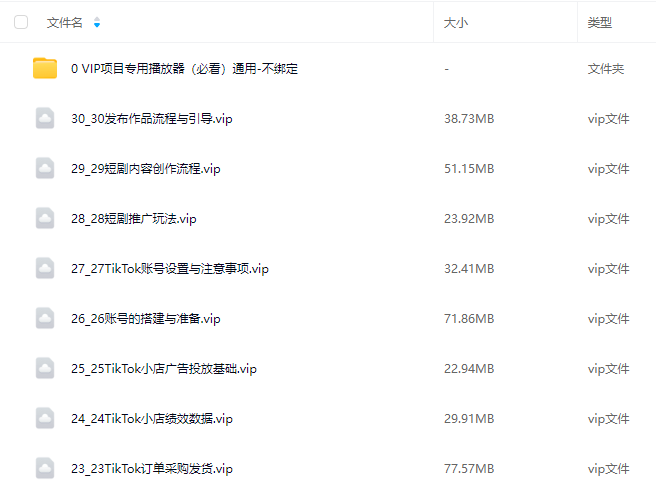Screen dimensions: 656x482
Task: Click file icon for 27_27TikTok账号设置与注意事项.vip
Action: (45, 268)
